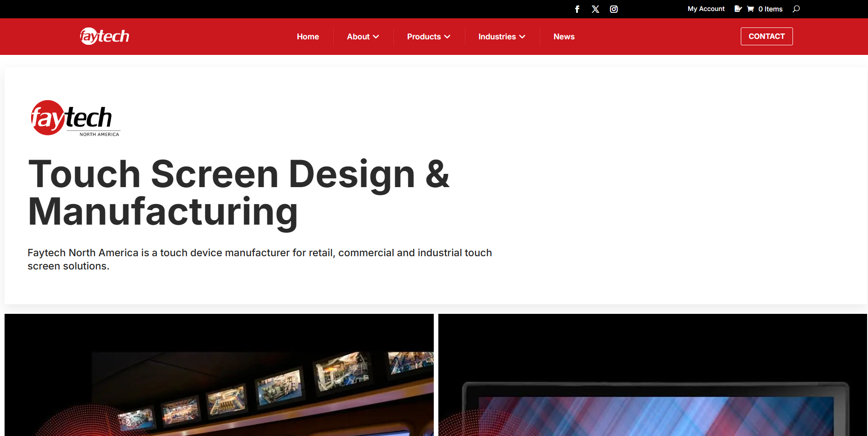
Task: Expand the Industries dropdown chevron
Action: pyautogui.click(x=523, y=37)
